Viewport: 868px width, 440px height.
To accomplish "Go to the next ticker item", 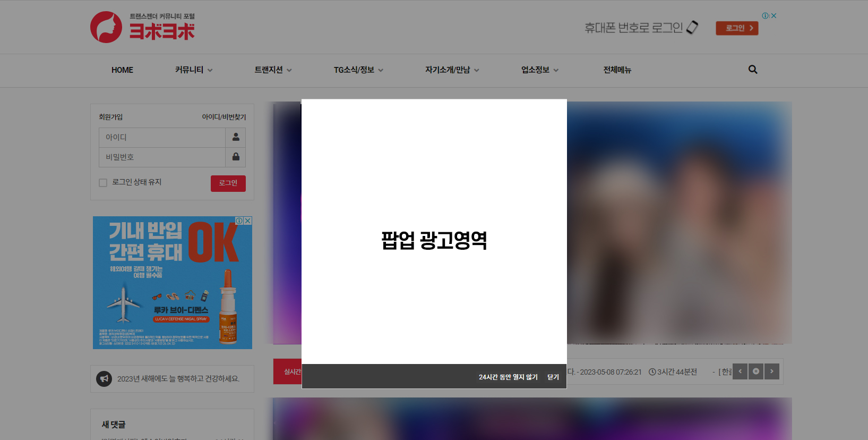I will pyautogui.click(x=772, y=371).
